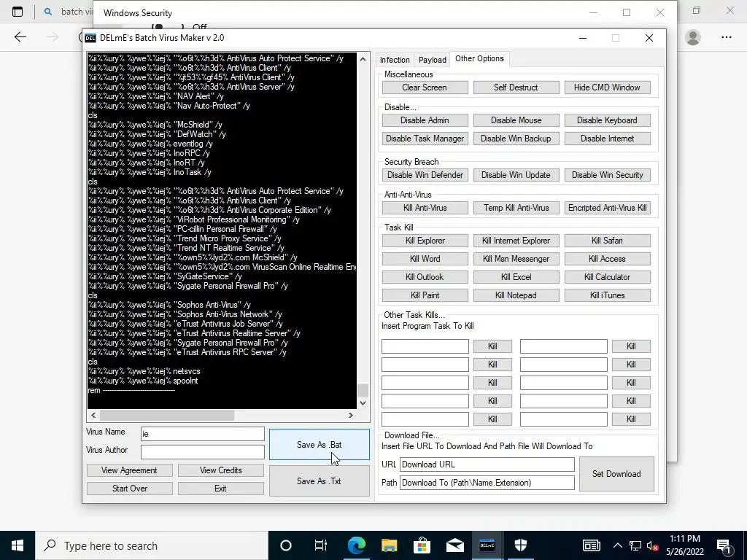Click the Kill Msn Messenger button
Image resolution: width=747 pixels, height=560 pixels.
coord(516,259)
